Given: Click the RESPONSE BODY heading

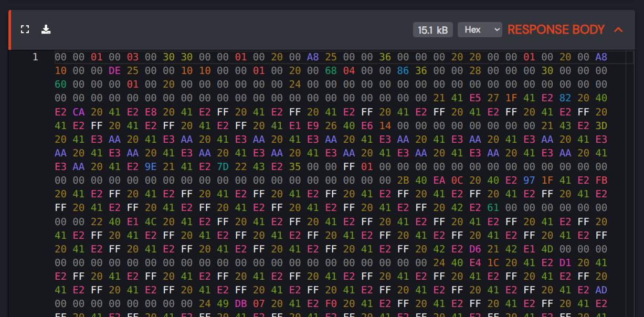Looking at the screenshot, I should 556,30.
